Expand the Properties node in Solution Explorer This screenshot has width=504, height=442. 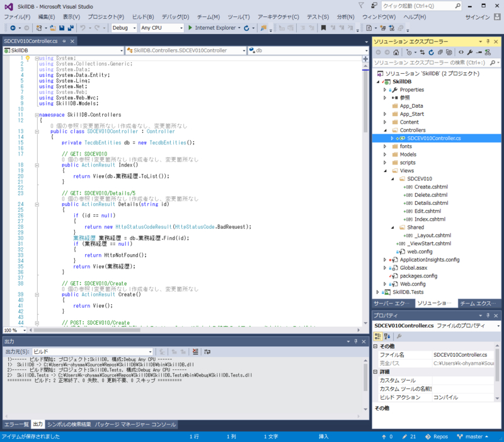(x=385, y=90)
